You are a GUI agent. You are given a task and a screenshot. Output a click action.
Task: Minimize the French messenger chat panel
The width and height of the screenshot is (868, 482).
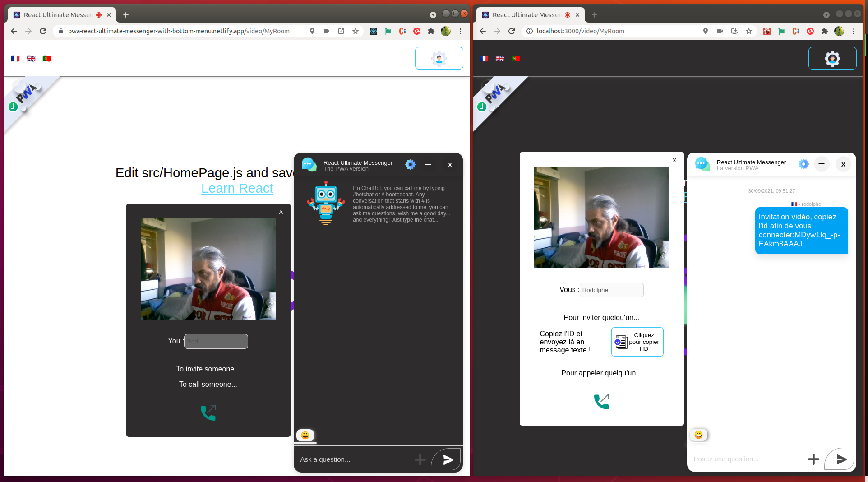tap(822, 164)
